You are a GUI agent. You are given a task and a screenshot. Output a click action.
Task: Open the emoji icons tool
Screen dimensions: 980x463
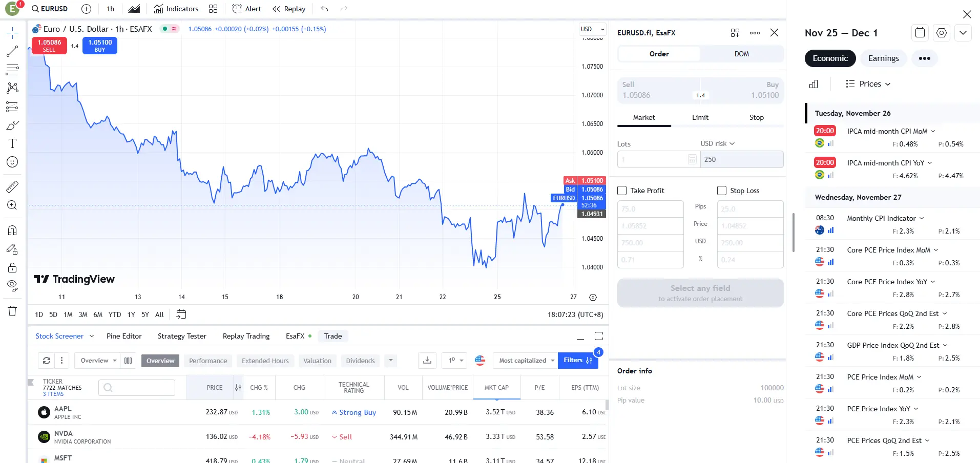coord(12,162)
